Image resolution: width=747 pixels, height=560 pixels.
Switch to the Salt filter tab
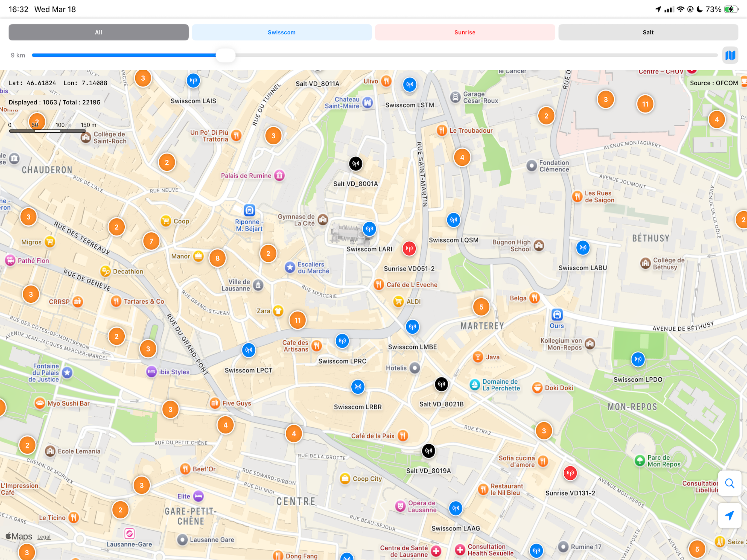[x=648, y=33]
